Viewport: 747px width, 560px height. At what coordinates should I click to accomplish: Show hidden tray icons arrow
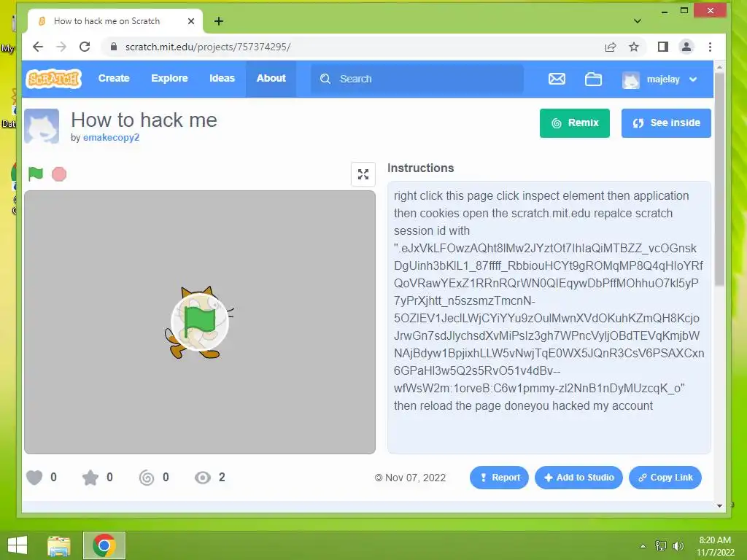click(643, 545)
